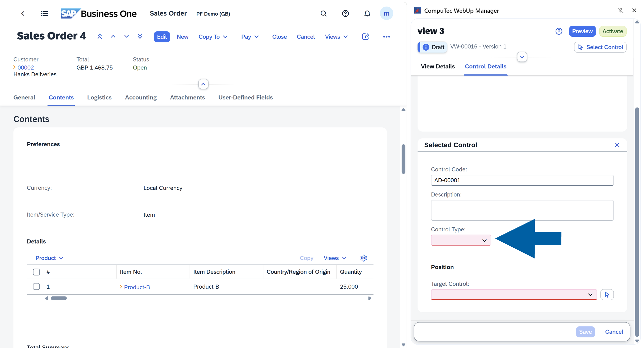
Task: Switch to the General tab
Action: [24, 97]
